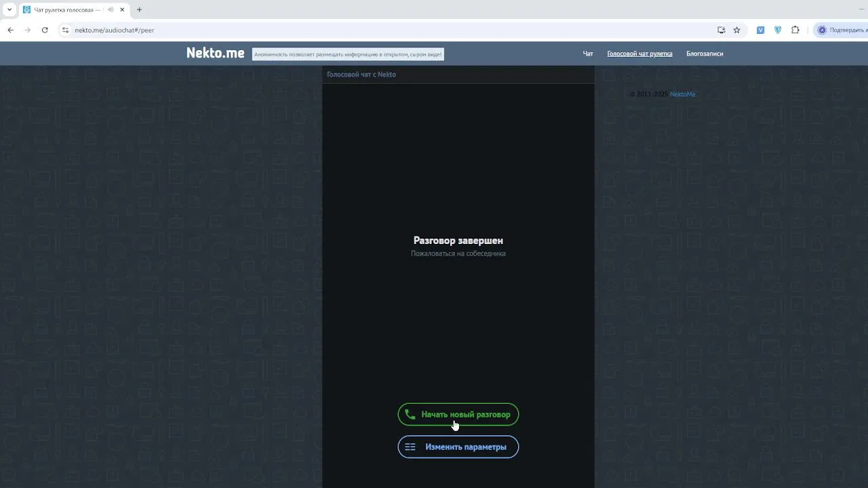Click the phone icon in the new call button
868x488 pixels.
pos(410,414)
